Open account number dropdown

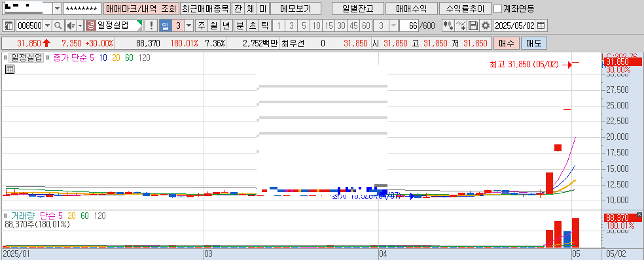click(57, 8)
